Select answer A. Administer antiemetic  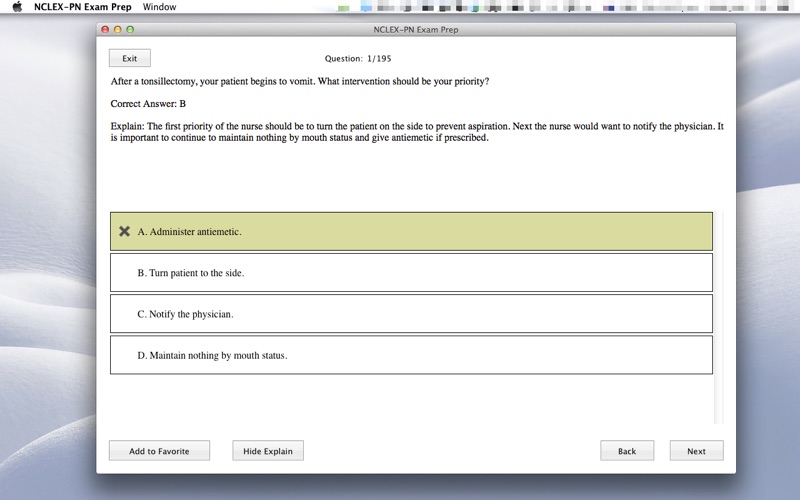pyautogui.click(x=411, y=232)
